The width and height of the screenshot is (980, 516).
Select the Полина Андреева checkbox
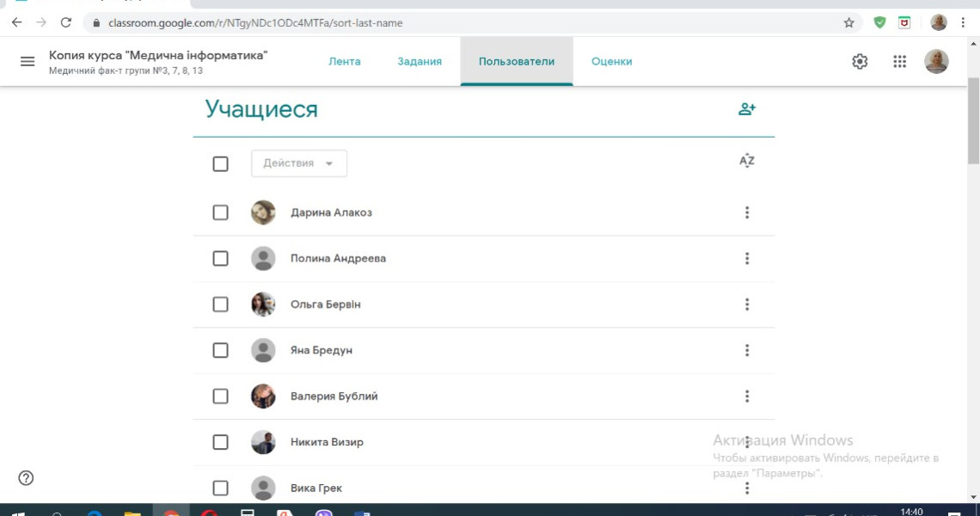point(220,258)
